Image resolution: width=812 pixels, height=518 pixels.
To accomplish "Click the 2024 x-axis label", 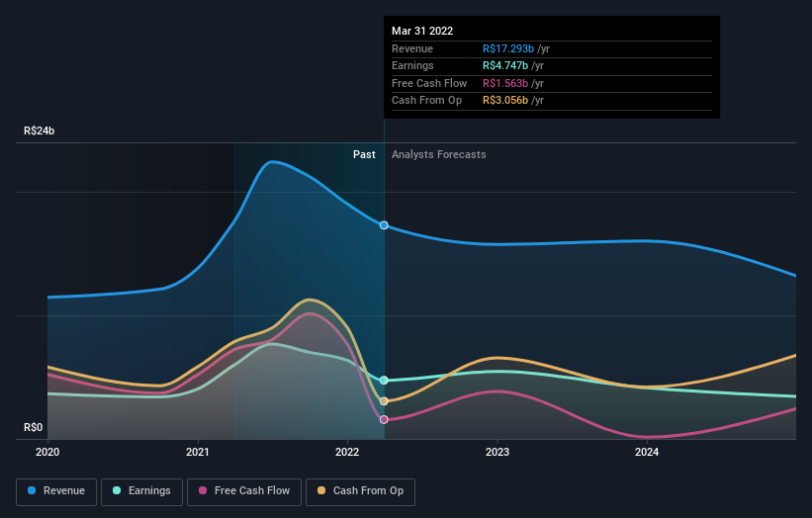I will click(647, 453).
